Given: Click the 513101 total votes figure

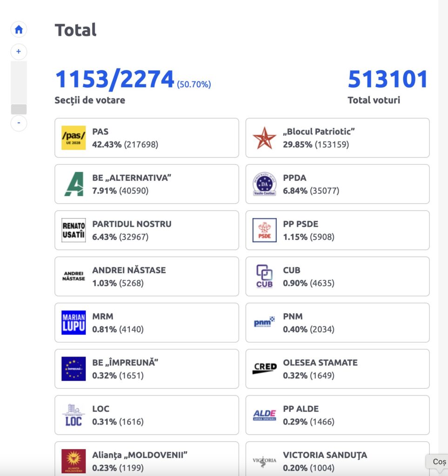Looking at the screenshot, I should [x=388, y=79].
